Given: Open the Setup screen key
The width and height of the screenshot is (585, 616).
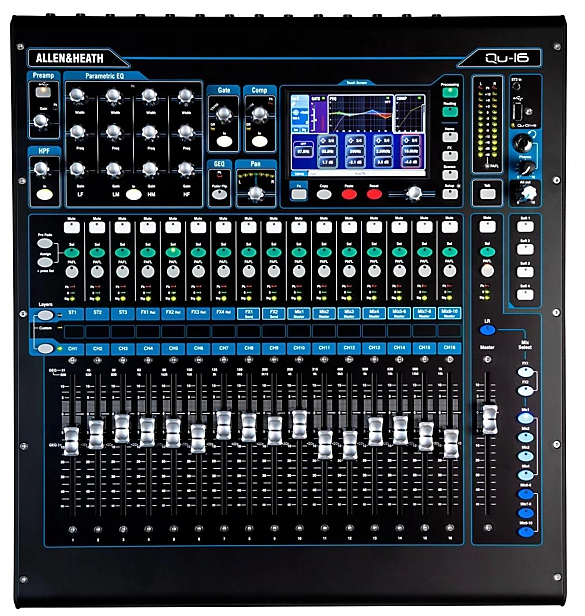Looking at the screenshot, I should point(450,194).
